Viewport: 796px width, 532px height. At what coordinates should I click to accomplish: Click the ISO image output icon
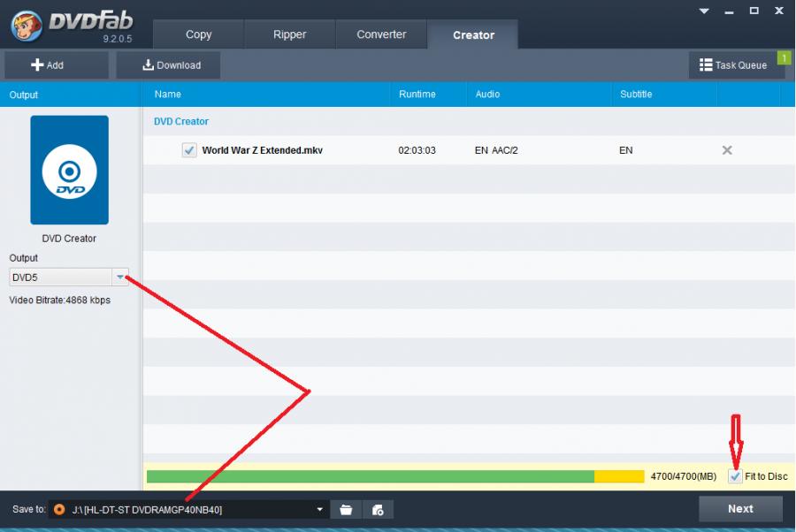(x=378, y=509)
